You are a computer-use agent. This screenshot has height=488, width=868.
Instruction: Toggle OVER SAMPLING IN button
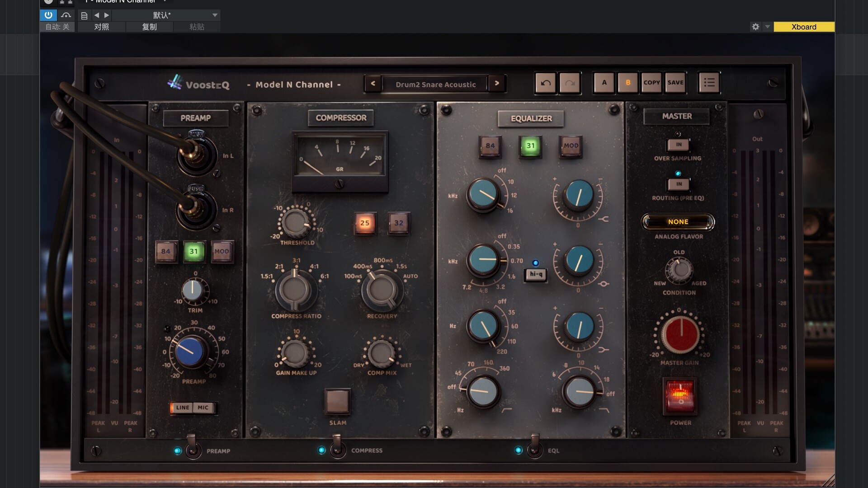[x=679, y=145]
